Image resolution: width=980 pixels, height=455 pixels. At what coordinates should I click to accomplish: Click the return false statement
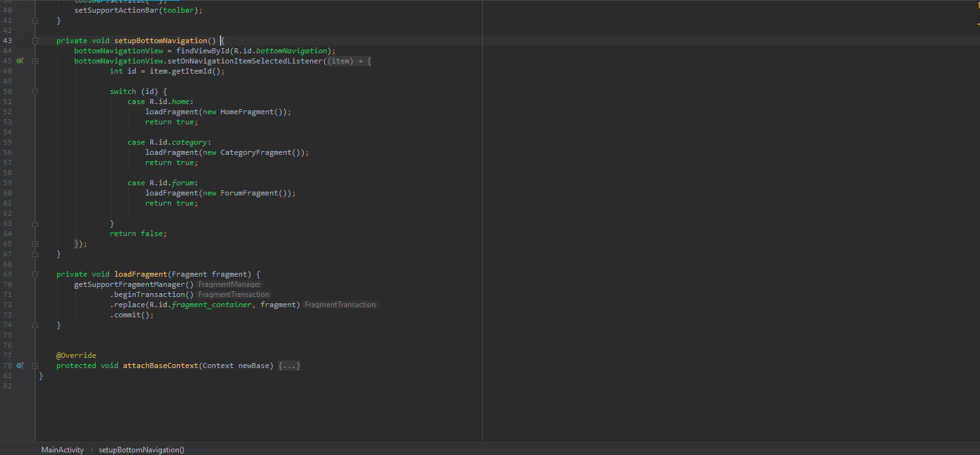click(x=138, y=234)
